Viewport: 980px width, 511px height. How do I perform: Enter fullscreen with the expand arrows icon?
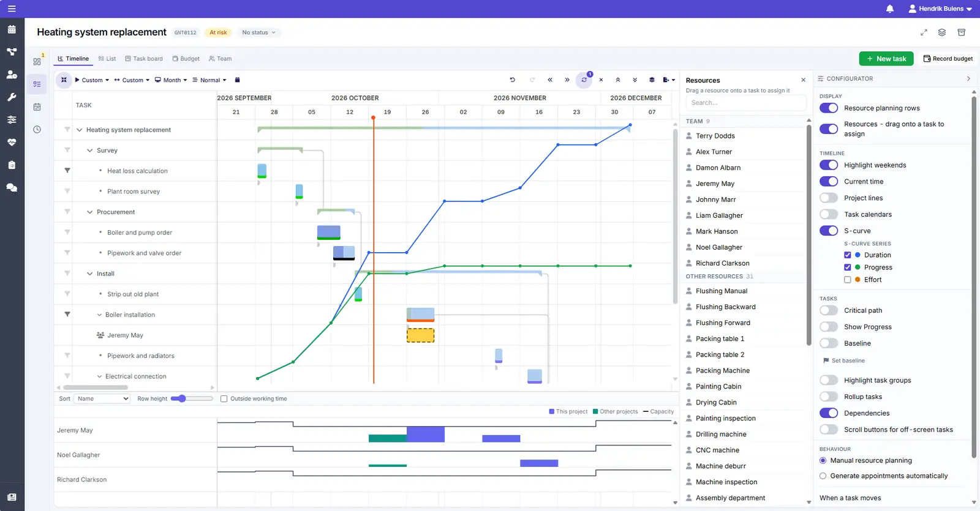[924, 32]
